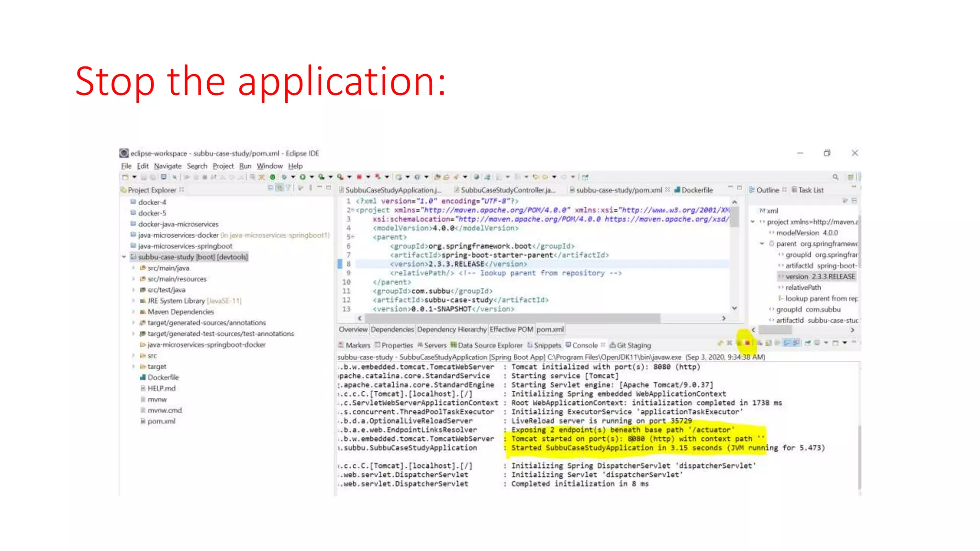Viewport: 980px width, 551px height.
Task: Click the Coverage icon in toolbar
Action: tap(321, 177)
